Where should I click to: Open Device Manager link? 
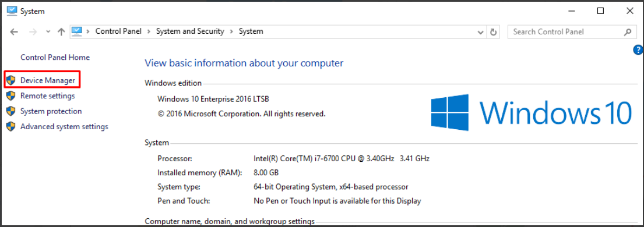[x=48, y=80]
